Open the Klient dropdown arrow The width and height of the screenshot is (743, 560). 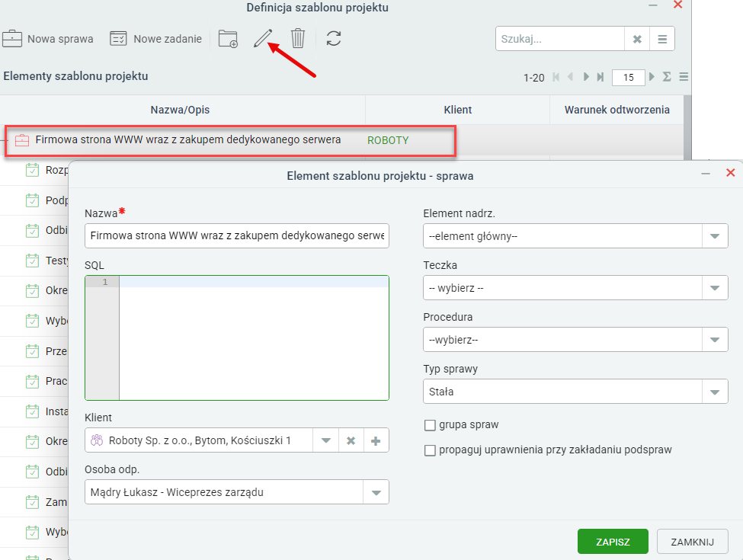[325, 440]
